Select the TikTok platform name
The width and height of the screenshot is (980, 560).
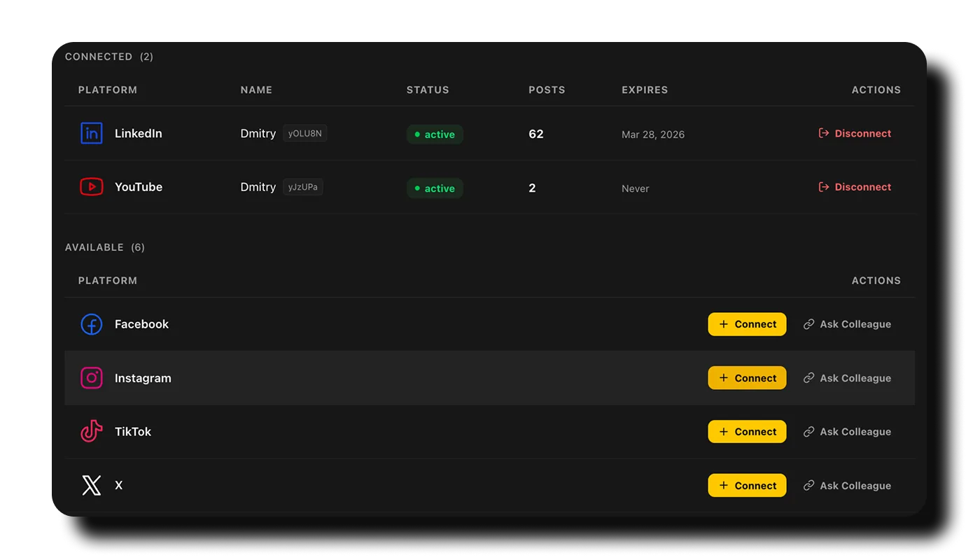[x=133, y=432]
